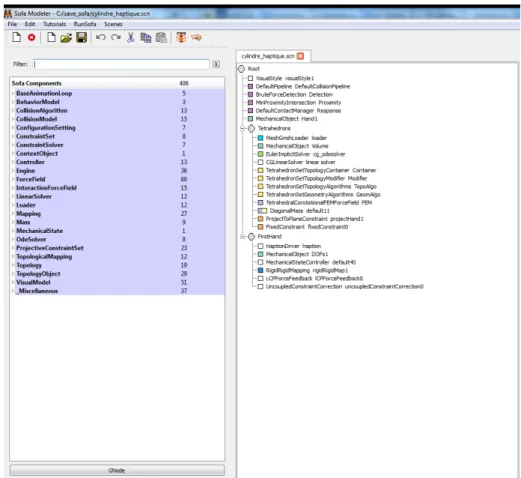This screenshot has width=521, height=478.
Task: Toggle the HaptionDriver haption square box
Action: coord(260,246)
